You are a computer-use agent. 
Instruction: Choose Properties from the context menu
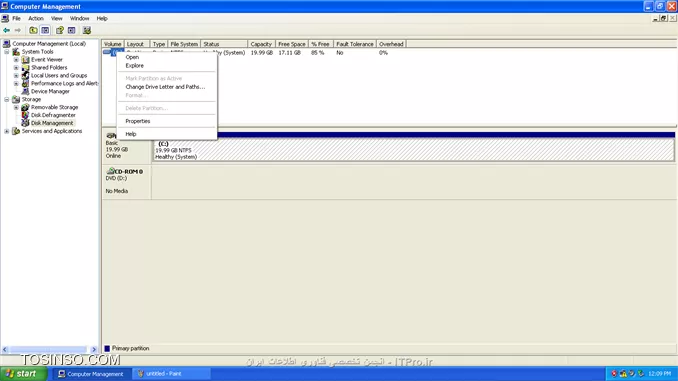[x=167, y=121]
